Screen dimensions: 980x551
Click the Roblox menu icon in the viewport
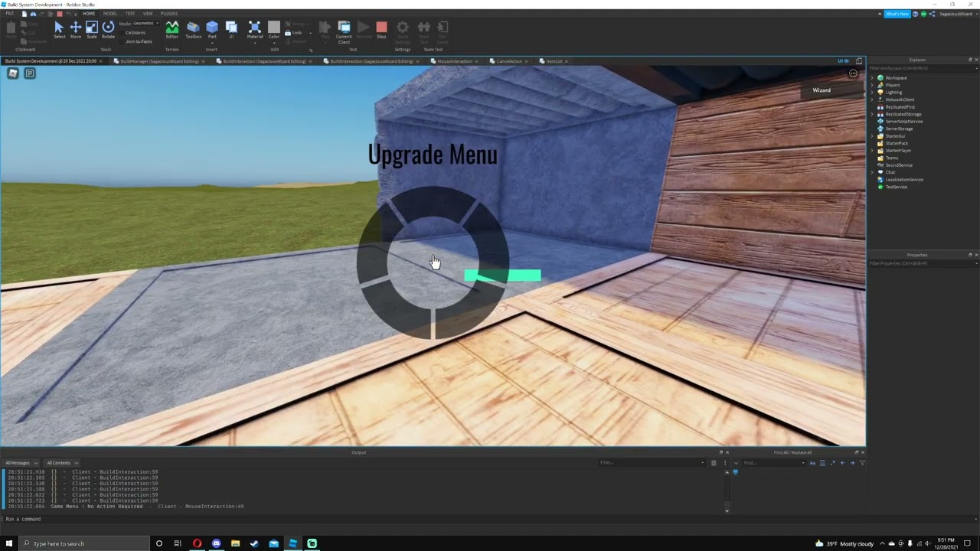[x=13, y=73]
